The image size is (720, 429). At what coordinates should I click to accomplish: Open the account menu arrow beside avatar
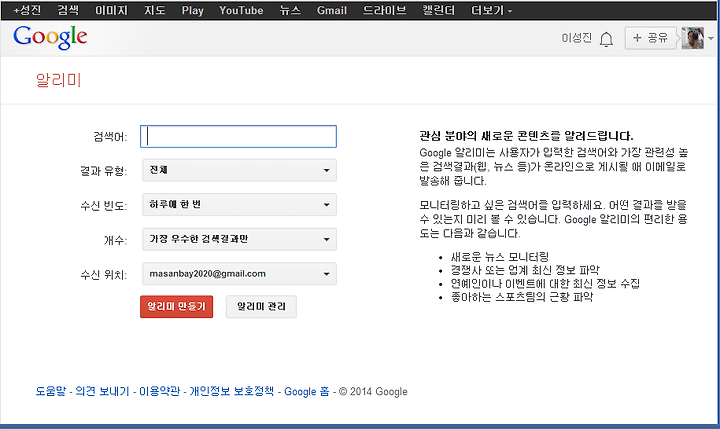711,39
